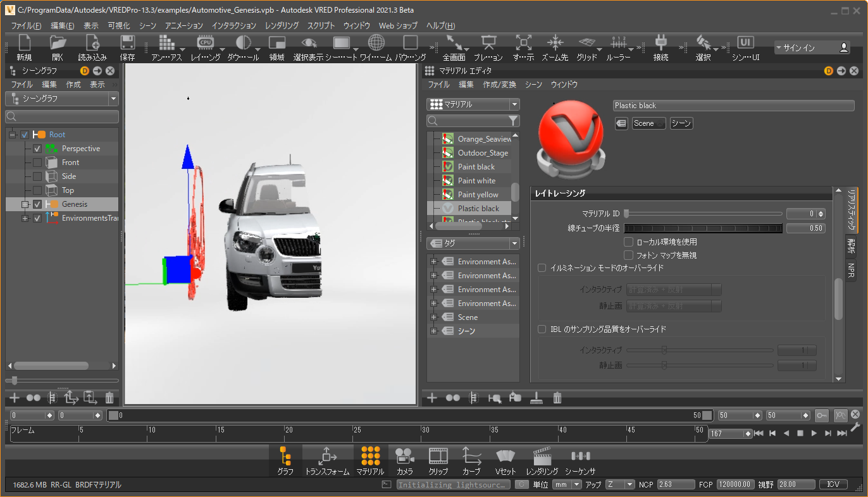The height and width of the screenshot is (497, 868).
Task: Open the 読み込み (Import) tool
Action: point(92,43)
